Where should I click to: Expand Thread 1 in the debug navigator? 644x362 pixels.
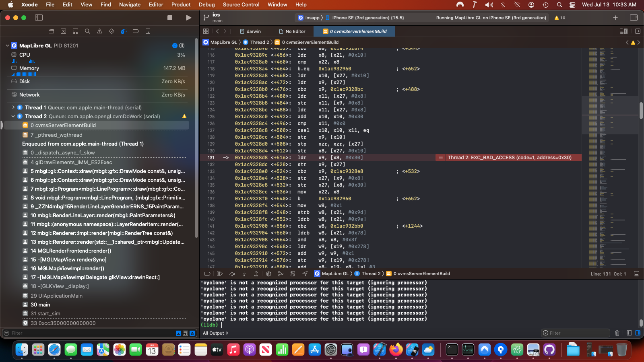pyautogui.click(x=13, y=107)
